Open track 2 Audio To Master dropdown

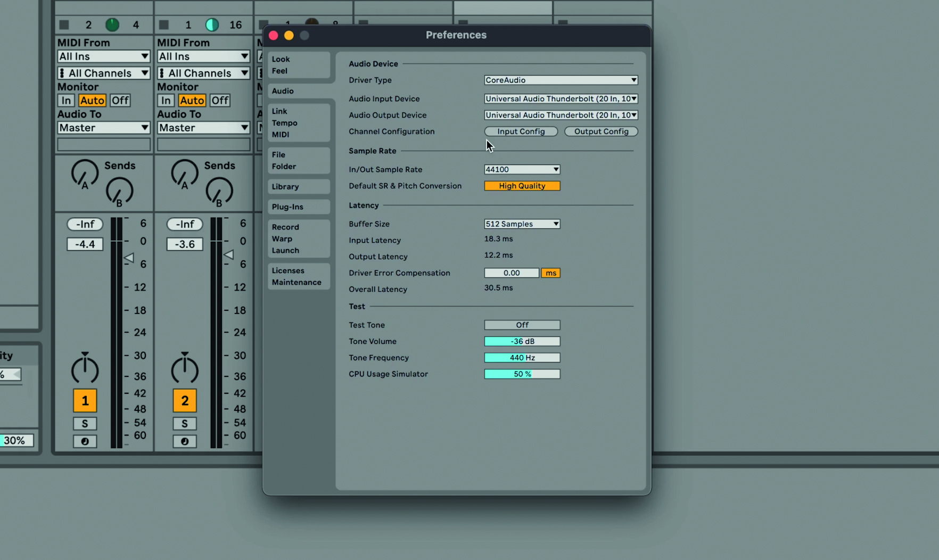[203, 128]
